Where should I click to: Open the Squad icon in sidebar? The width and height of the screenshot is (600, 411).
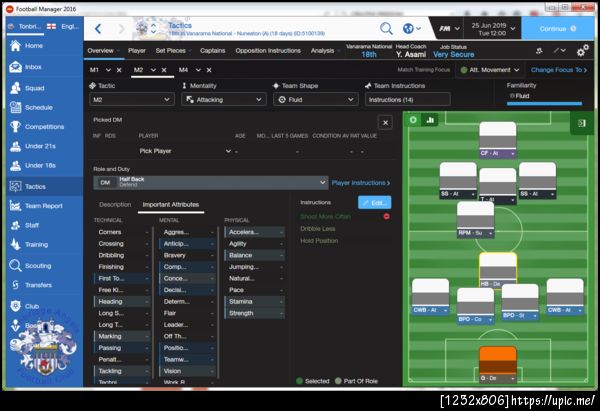[15, 88]
